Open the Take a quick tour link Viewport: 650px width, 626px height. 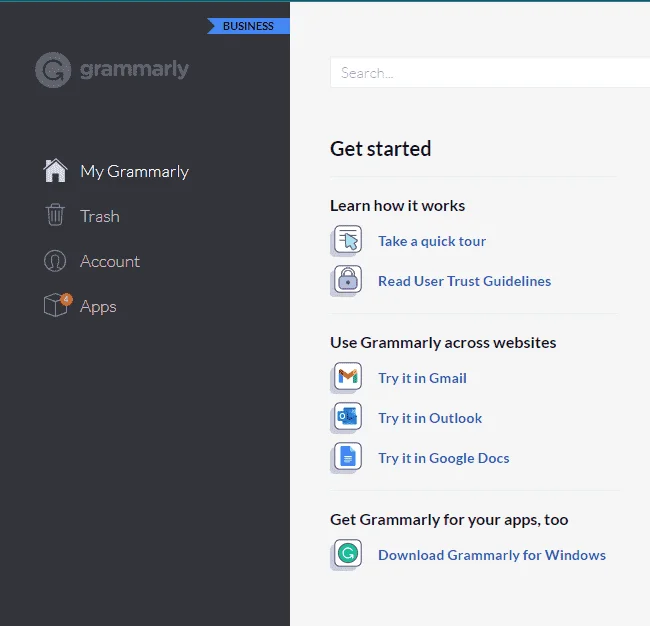tap(432, 241)
